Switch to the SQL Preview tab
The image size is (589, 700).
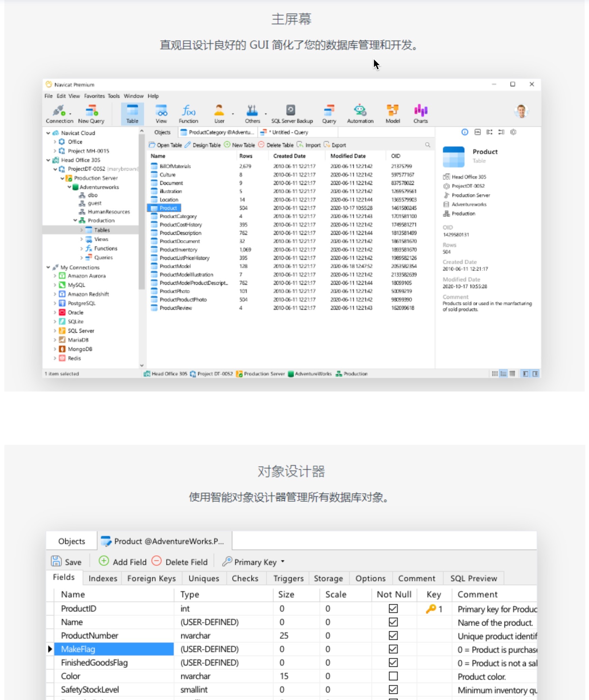point(474,578)
